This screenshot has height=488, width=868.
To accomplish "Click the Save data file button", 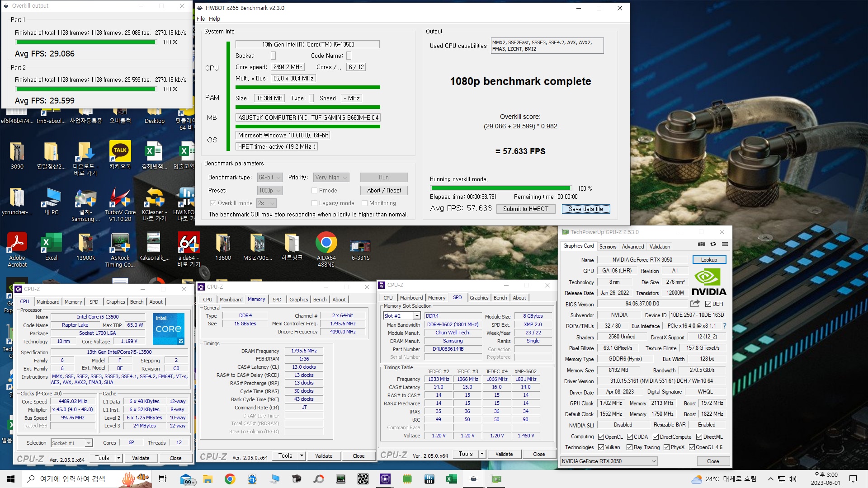I will (586, 209).
